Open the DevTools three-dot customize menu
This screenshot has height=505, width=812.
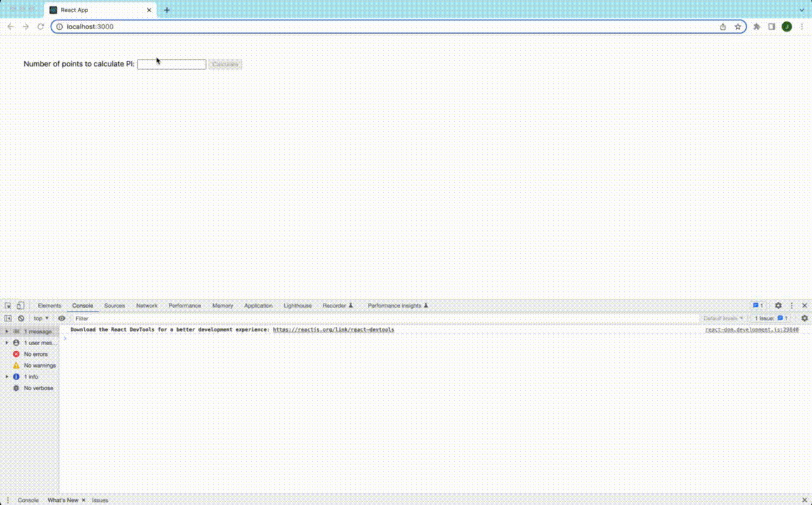(792, 306)
